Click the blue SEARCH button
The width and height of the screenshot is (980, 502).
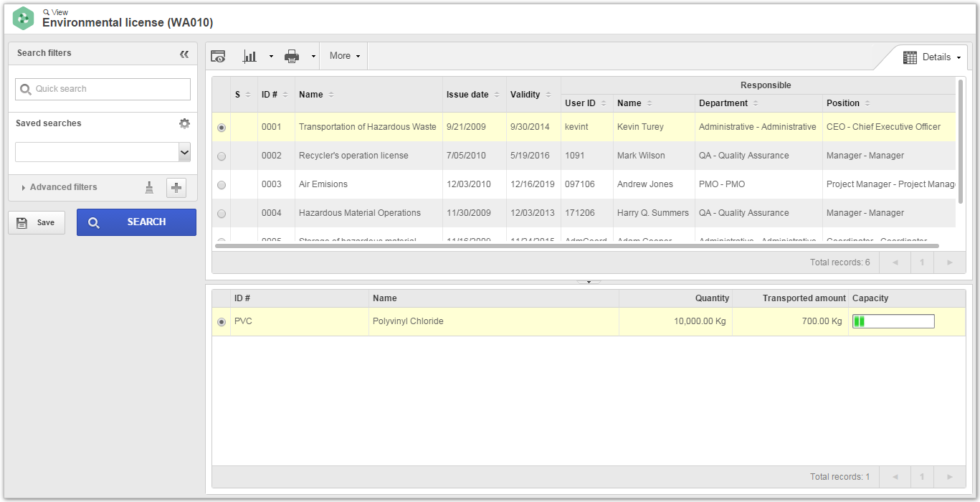click(136, 222)
